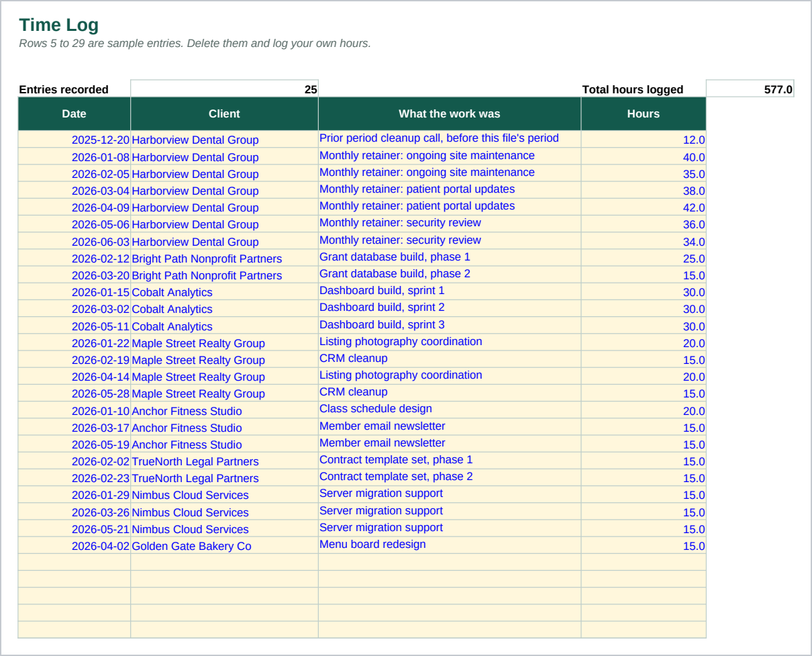Select hours cell 42.0
812x656 pixels.
point(644,207)
